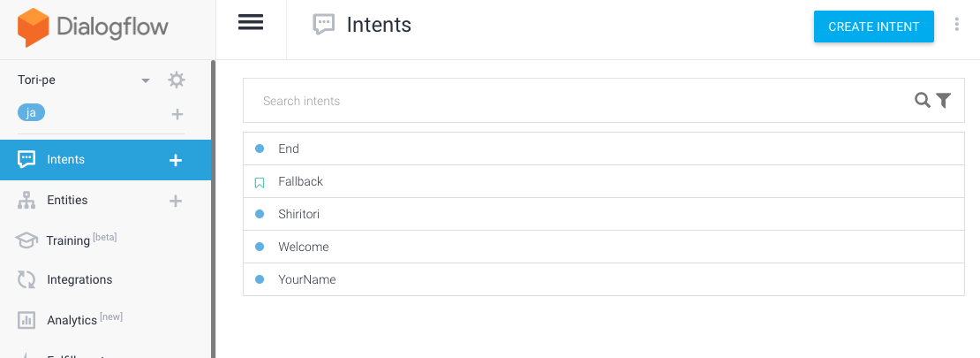Image resolution: width=980 pixels, height=358 pixels.
Task: Click the Dialogflow logo
Action: 93,27
